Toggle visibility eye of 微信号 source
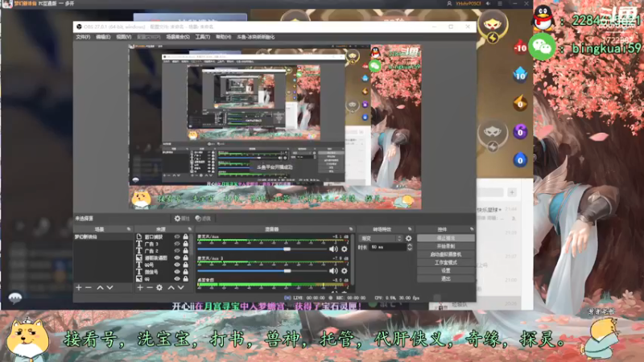Viewport: 644px width, 362px height. [177, 272]
